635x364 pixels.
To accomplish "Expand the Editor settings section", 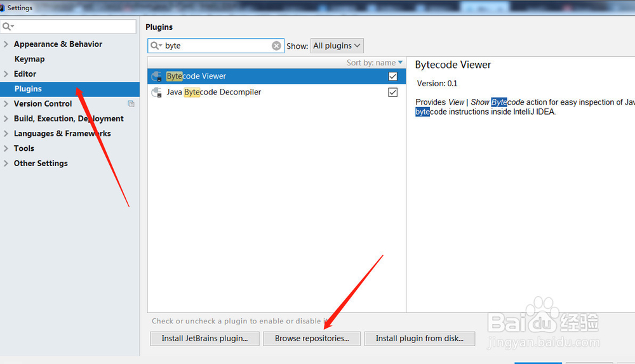I will (x=6, y=74).
